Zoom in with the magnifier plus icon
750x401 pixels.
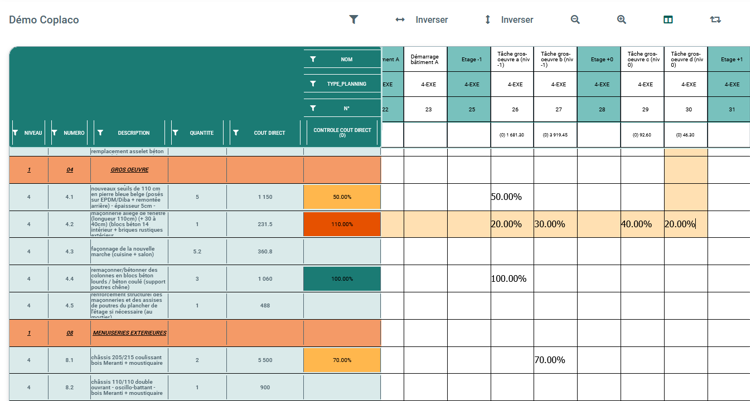pos(621,19)
